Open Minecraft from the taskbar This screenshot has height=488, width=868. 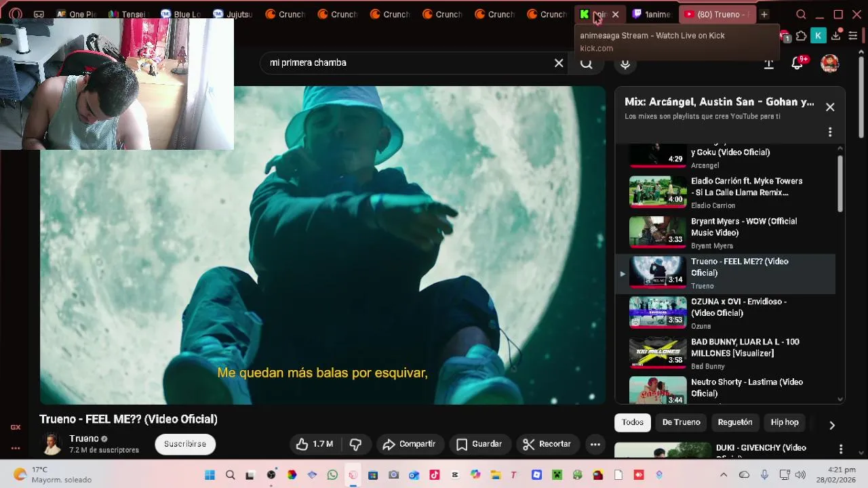[x=557, y=474]
